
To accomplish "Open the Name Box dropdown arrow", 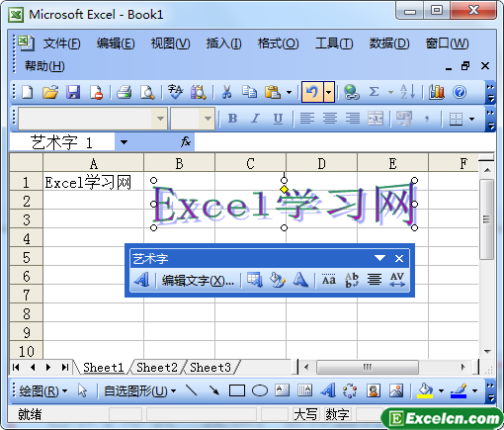I will 124,142.
